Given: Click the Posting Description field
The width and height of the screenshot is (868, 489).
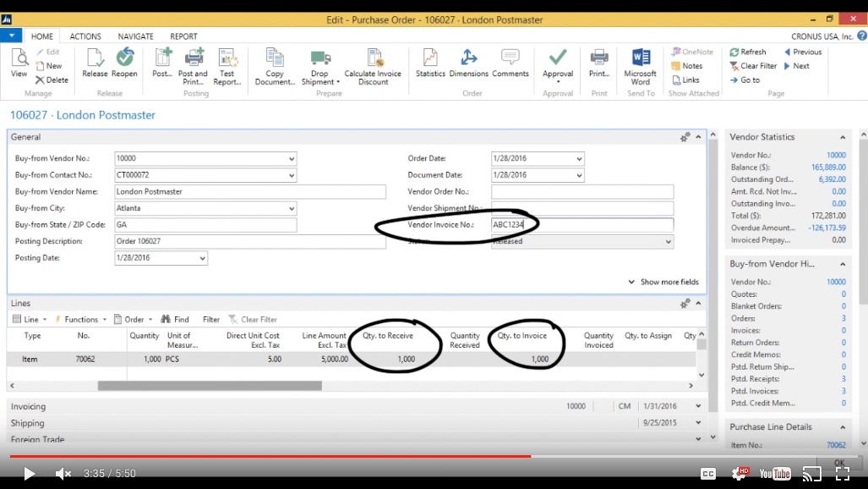Looking at the screenshot, I should (250, 241).
